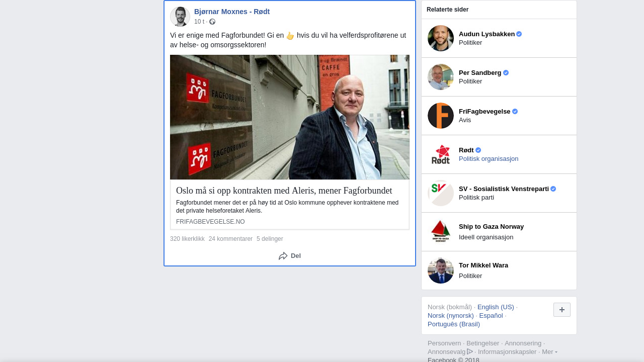Screen dimensions: 644x362
Task: Open the Personvern footer link
Action: 444,343
